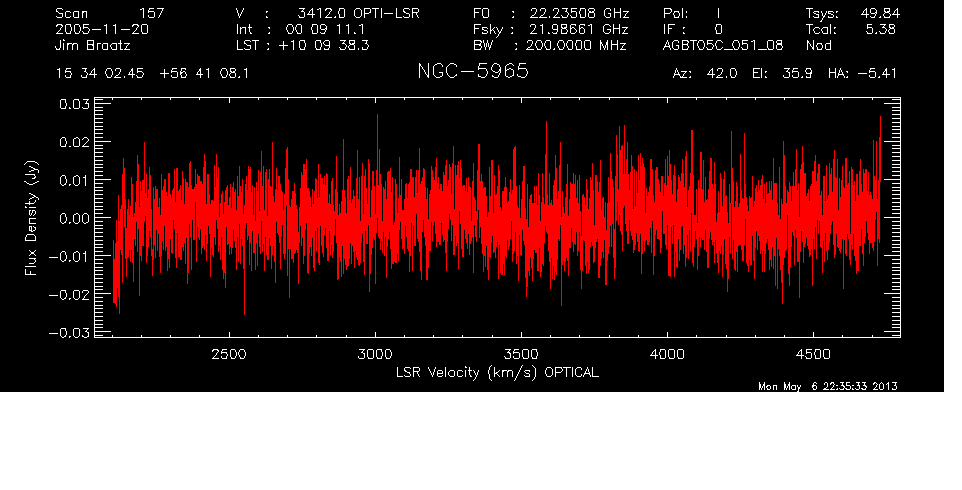Click the 'LSR Velocity (km/s) OPTICAL' axis label
The image size is (962, 490).
497,373
